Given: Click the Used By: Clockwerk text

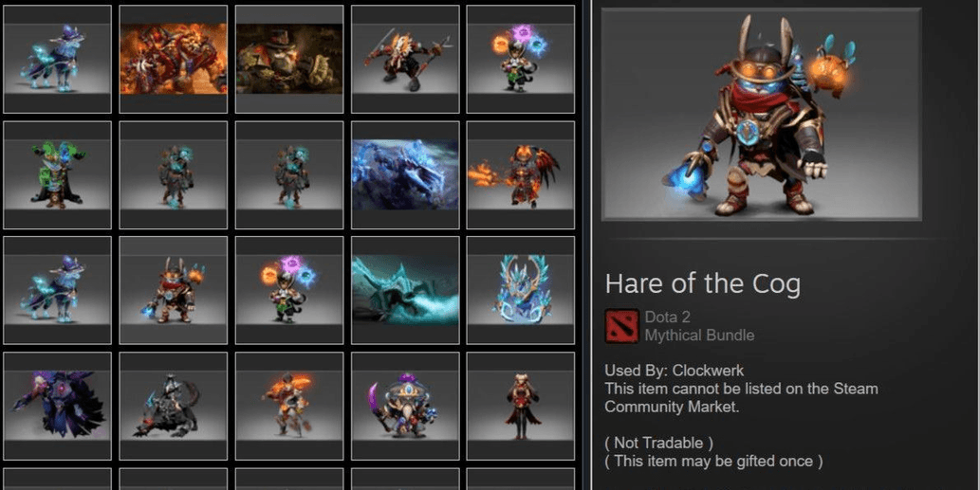Looking at the screenshot, I should click(675, 371).
